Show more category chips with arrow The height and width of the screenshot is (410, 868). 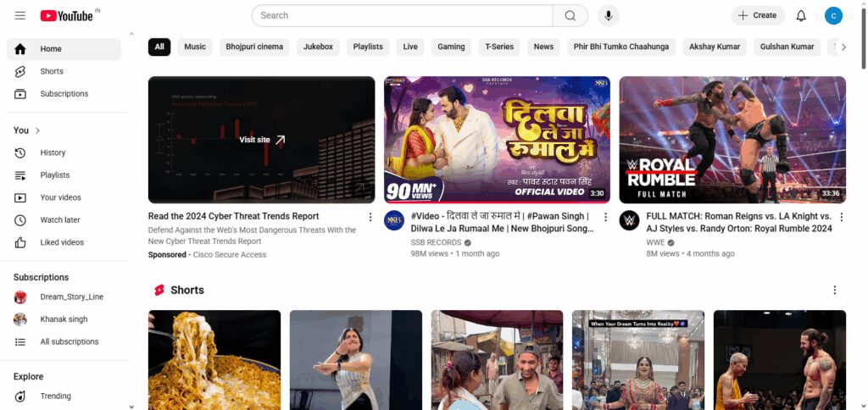[843, 47]
